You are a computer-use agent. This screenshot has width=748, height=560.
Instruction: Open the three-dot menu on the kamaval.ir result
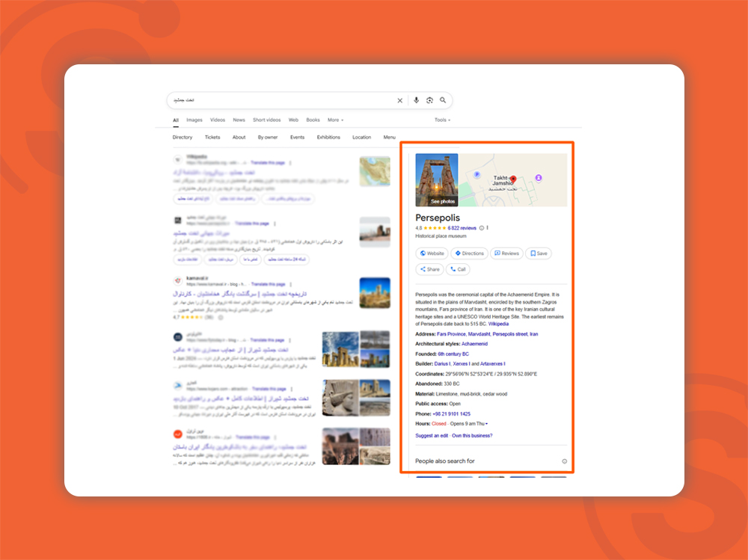click(x=290, y=284)
